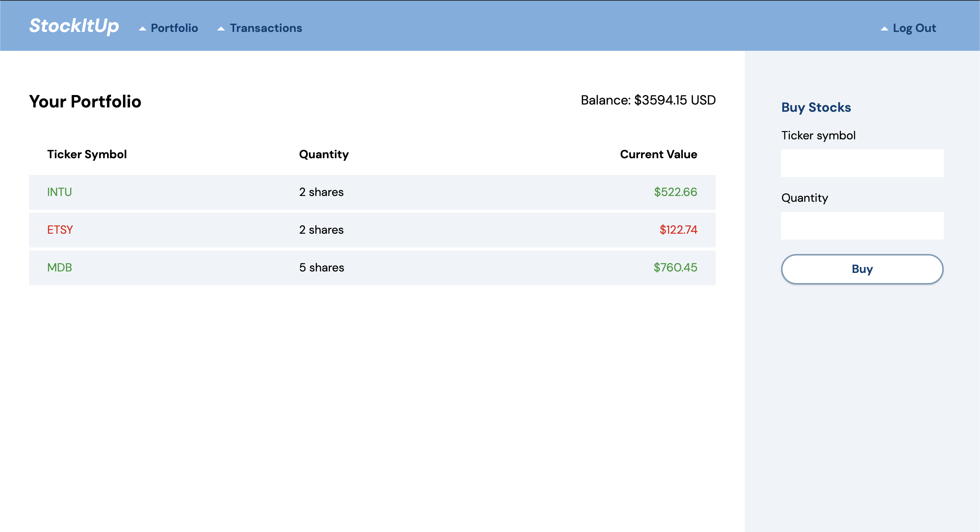Click the triangle icon beside Log Out

pyautogui.click(x=885, y=29)
